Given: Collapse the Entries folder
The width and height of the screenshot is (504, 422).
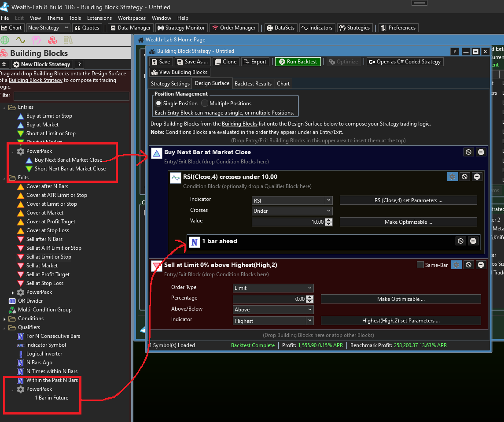Looking at the screenshot, I should [4, 107].
